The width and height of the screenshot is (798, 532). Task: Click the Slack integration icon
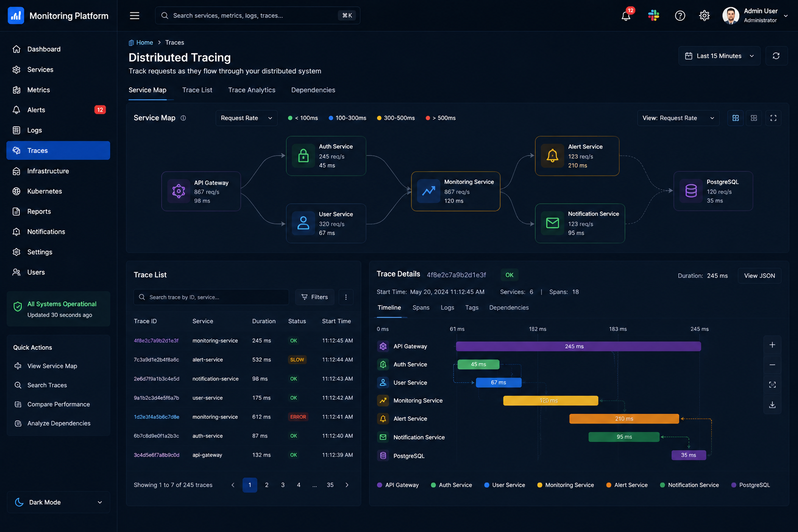[654, 16]
